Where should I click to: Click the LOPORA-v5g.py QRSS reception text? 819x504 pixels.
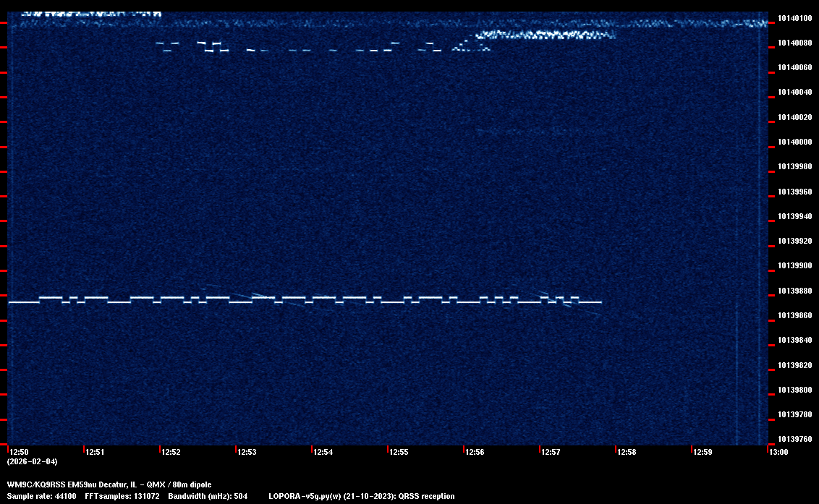click(361, 496)
